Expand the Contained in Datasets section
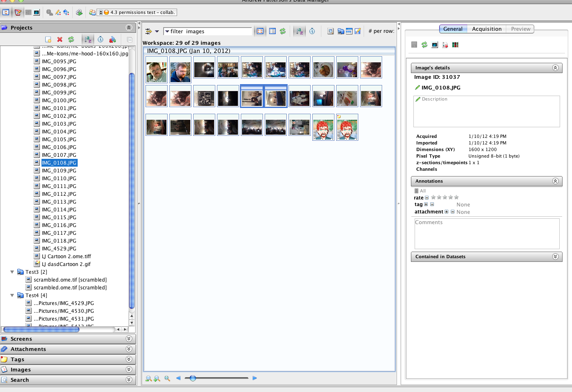 point(555,257)
